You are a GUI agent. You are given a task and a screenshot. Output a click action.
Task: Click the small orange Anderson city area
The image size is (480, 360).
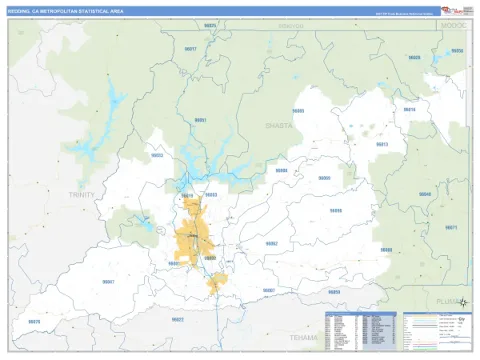coord(217,283)
